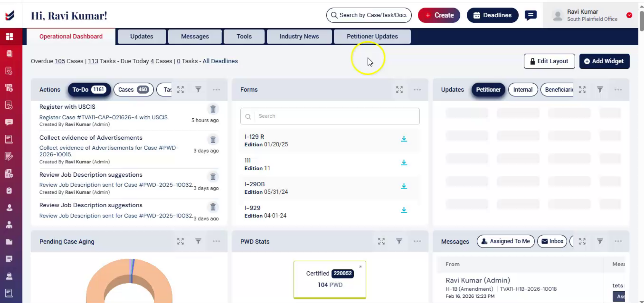Download the I-129 R form

click(404, 139)
